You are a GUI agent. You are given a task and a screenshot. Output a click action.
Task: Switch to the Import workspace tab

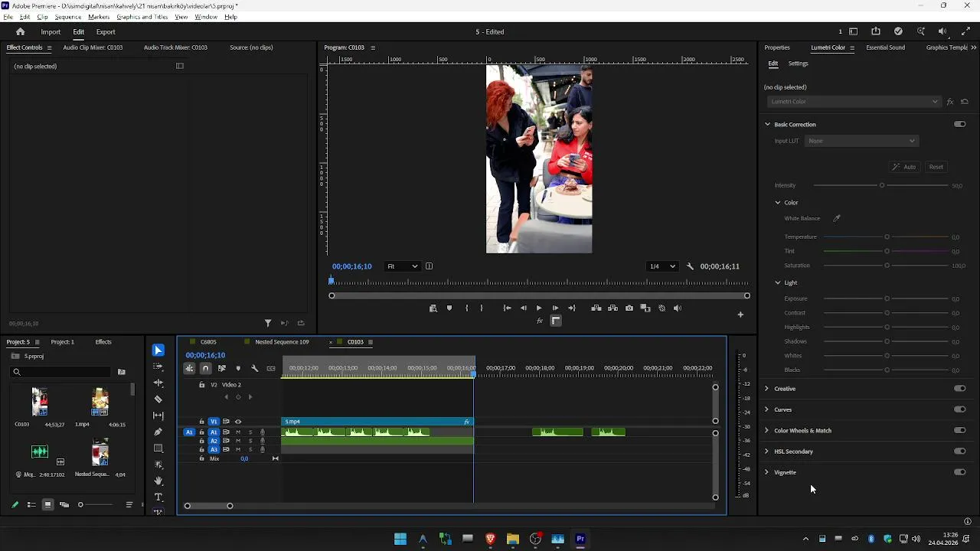tap(51, 32)
